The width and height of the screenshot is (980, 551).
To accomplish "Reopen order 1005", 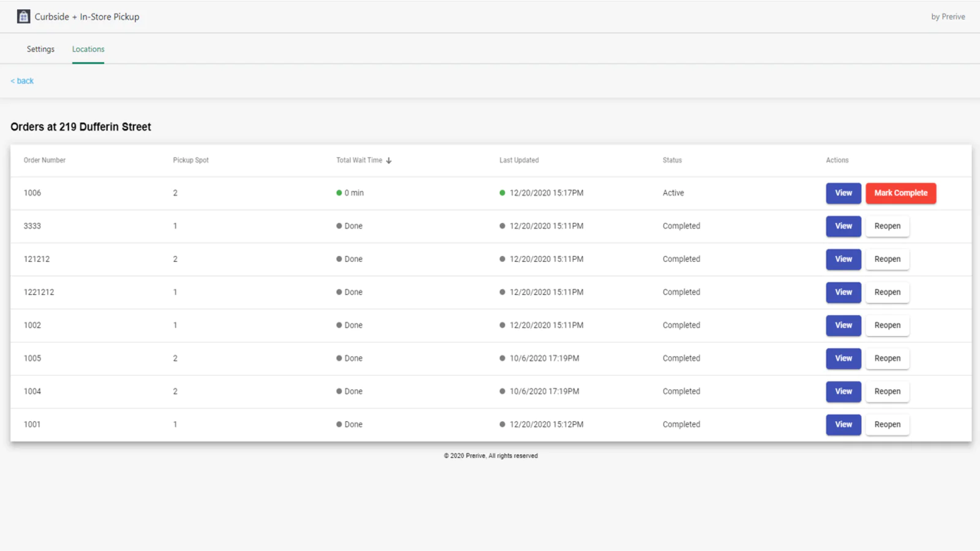I will [887, 358].
